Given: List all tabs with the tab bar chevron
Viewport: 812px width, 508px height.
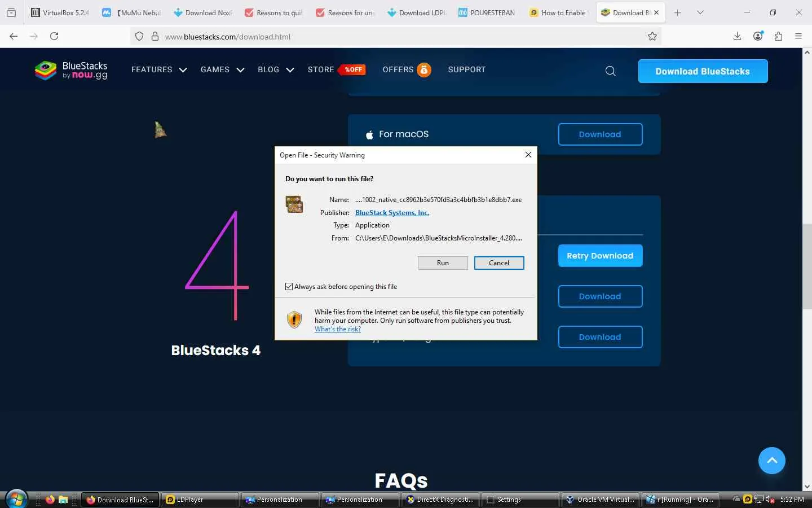Looking at the screenshot, I should pyautogui.click(x=700, y=12).
